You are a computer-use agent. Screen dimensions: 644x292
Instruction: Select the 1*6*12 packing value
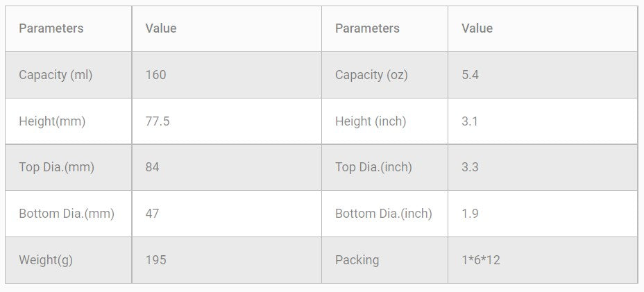(x=481, y=260)
